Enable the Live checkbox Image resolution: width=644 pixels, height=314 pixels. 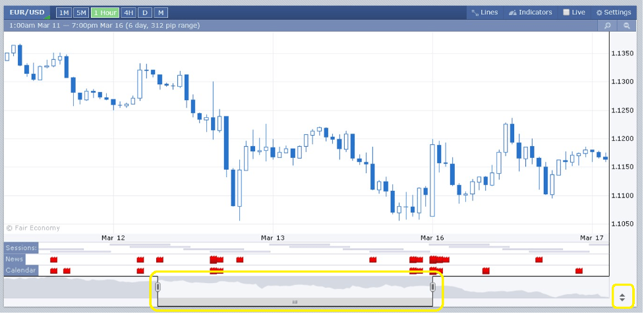pyautogui.click(x=566, y=13)
